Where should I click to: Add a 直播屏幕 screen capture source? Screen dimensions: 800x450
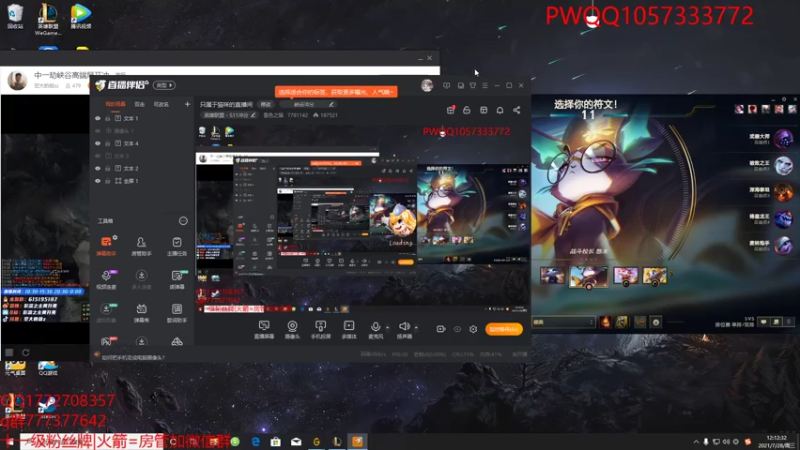(264, 330)
